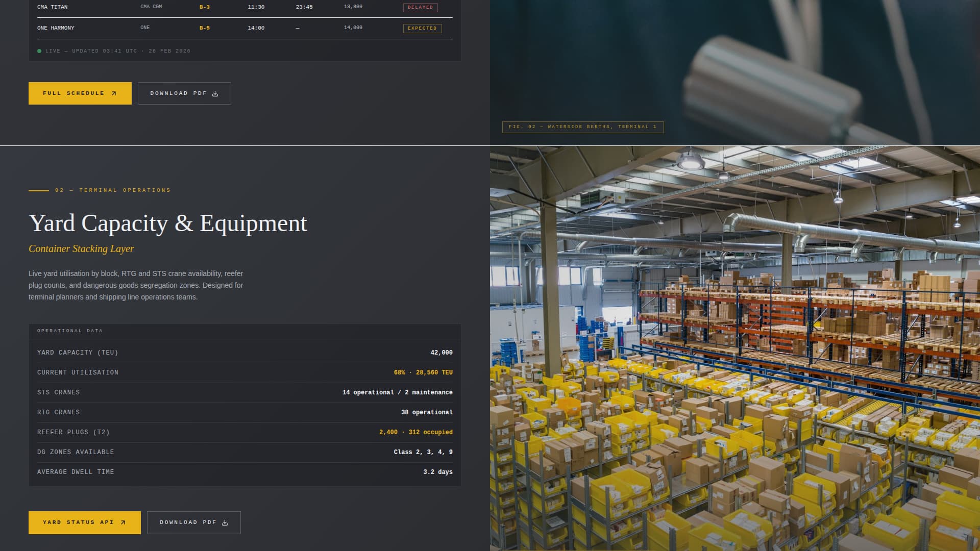Select the DELAYED status badge
The width and height of the screenshot is (980, 551).
click(x=420, y=7)
